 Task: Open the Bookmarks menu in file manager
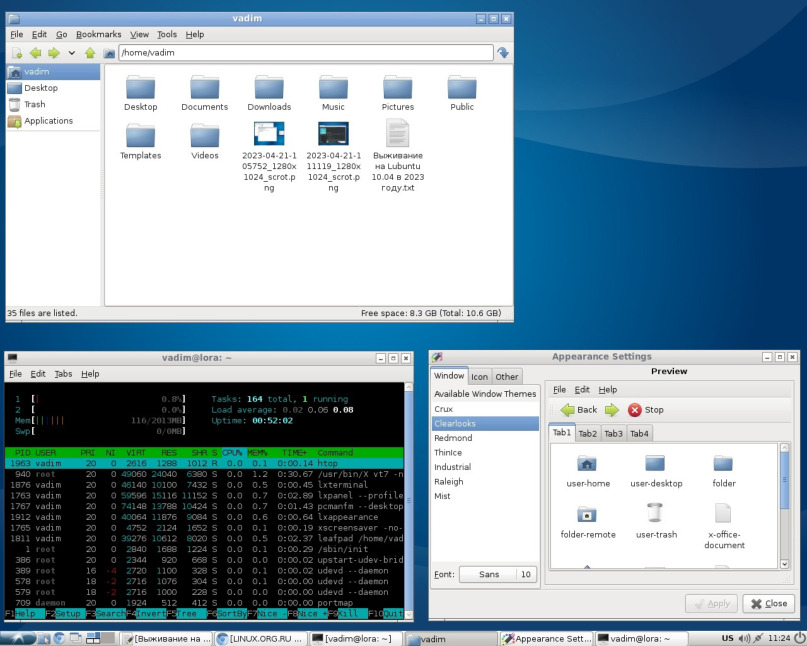coord(98,34)
